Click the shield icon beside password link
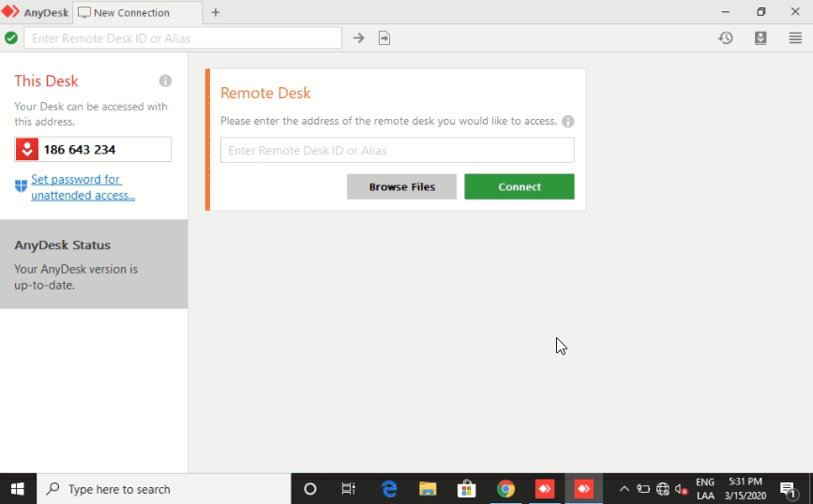 click(21, 186)
